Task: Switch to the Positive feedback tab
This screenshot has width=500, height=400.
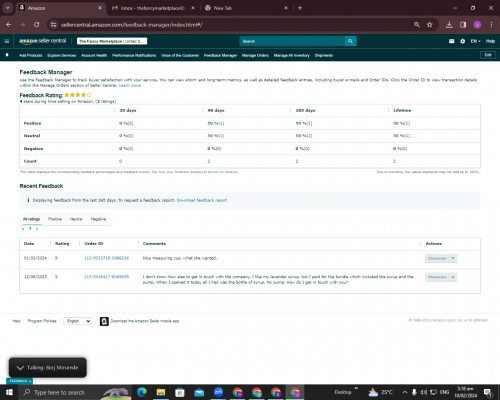Action: pyautogui.click(x=55, y=219)
